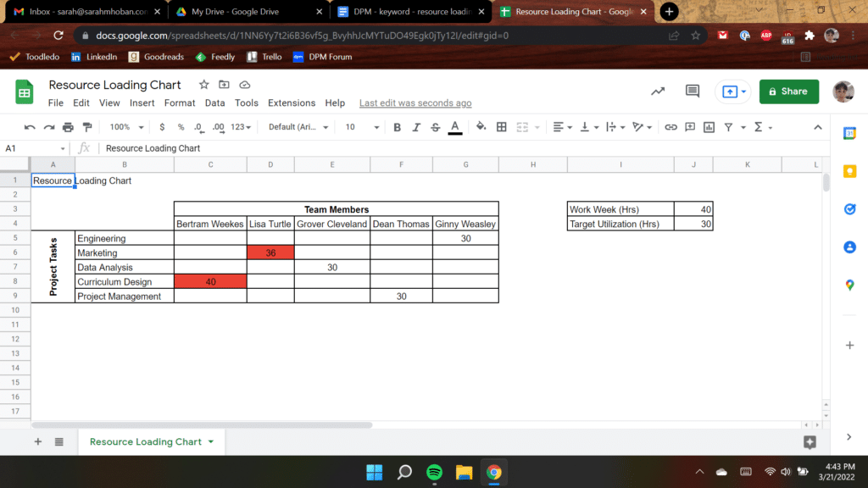Format selection as percent
The image size is (868, 488).
tap(181, 127)
